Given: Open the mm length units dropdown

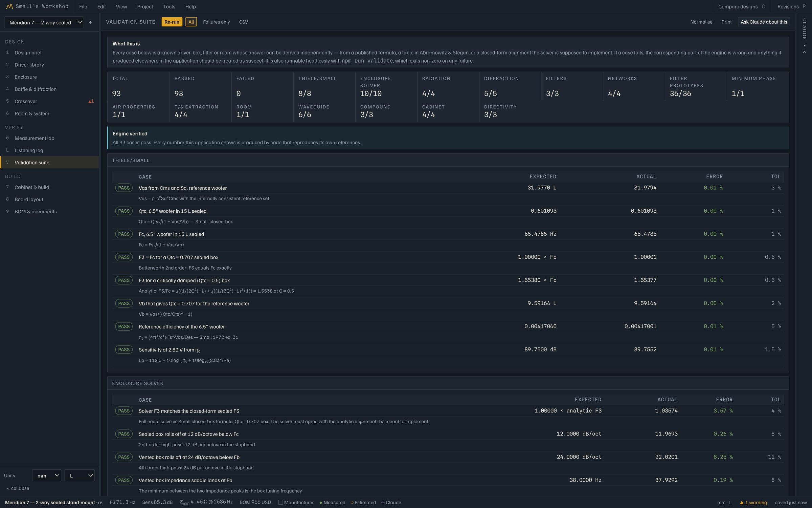Looking at the screenshot, I should coord(47,475).
